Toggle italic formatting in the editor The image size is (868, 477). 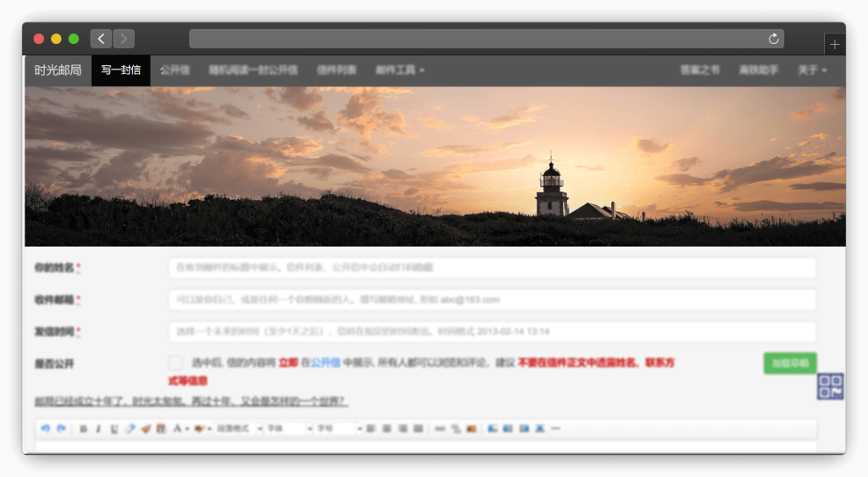(x=98, y=429)
